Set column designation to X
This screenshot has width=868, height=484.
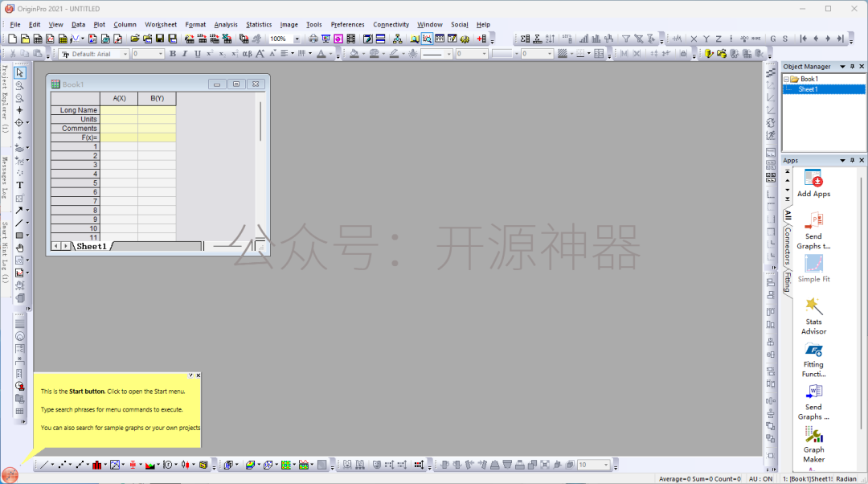[694, 39]
